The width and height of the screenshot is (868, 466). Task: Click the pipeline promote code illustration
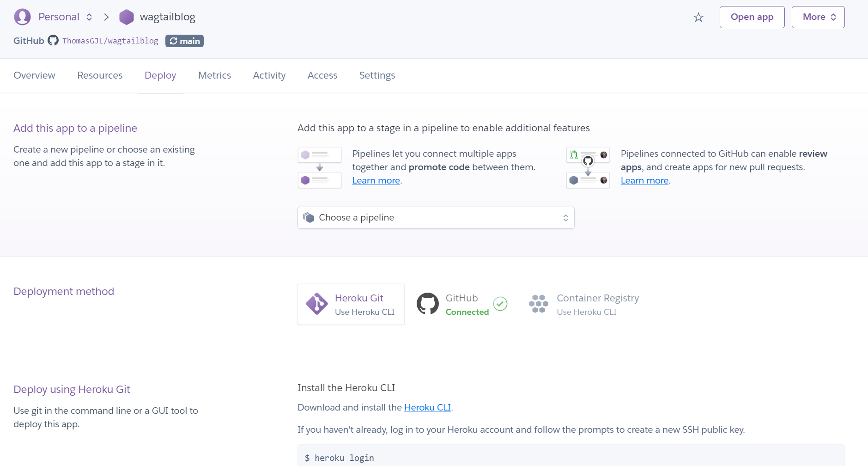point(320,167)
